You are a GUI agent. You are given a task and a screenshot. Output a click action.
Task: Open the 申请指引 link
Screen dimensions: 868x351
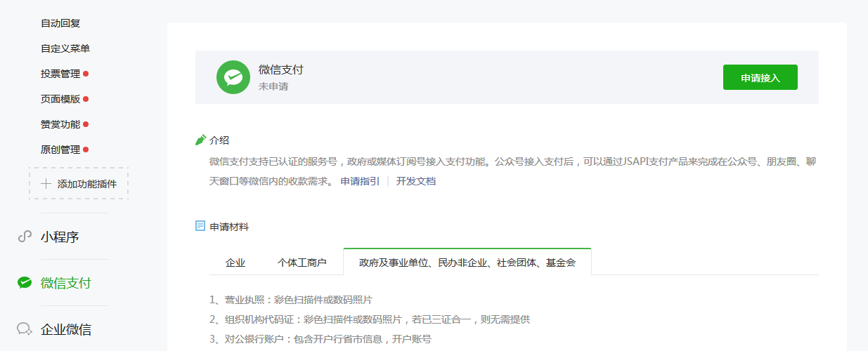(360, 181)
